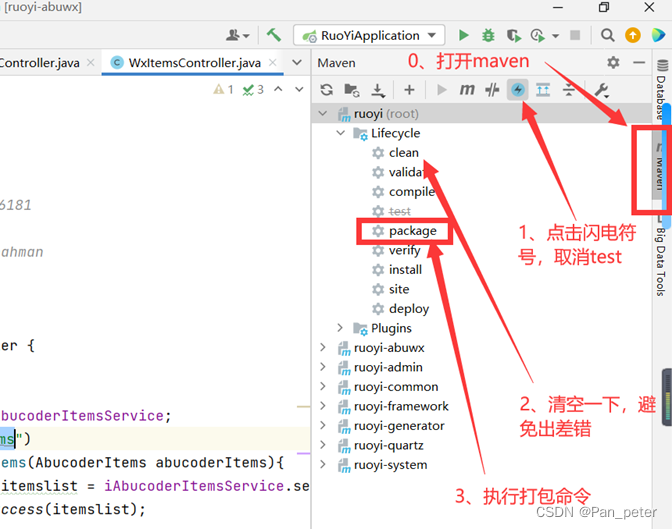Show Dependencies diagram icon
The height and width of the screenshot is (529, 672).
pyautogui.click(x=543, y=90)
